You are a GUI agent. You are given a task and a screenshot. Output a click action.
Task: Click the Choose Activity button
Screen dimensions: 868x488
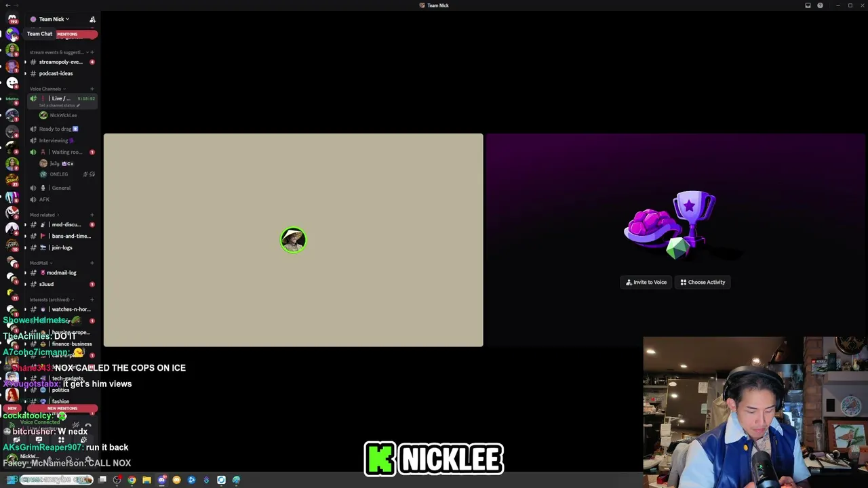pos(703,283)
